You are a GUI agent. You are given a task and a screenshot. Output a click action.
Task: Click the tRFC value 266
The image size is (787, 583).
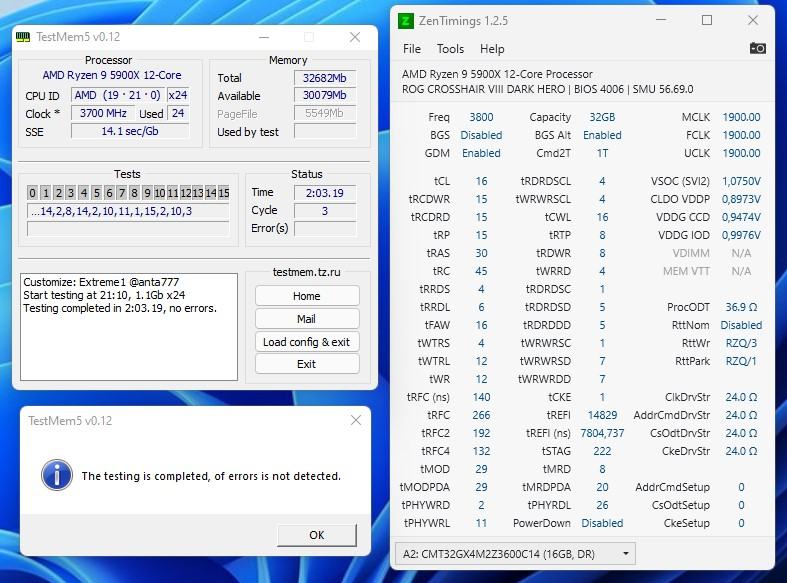click(481, 415)
